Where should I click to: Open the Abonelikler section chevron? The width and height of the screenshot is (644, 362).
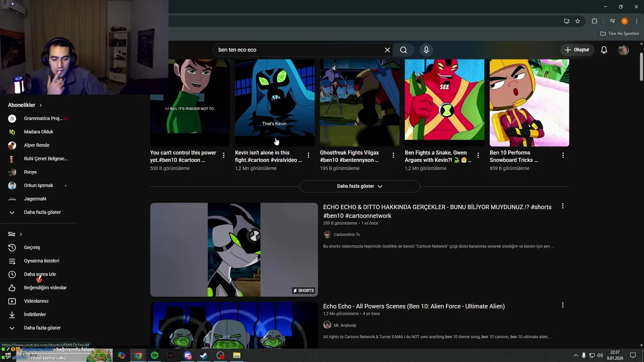[x=41, y=105]
